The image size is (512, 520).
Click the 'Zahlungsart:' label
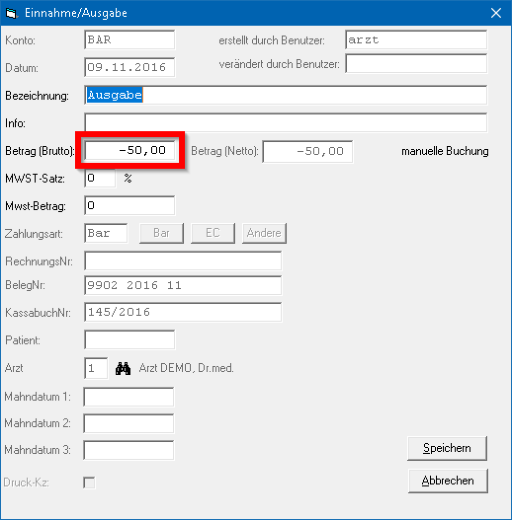click(34, 234)
